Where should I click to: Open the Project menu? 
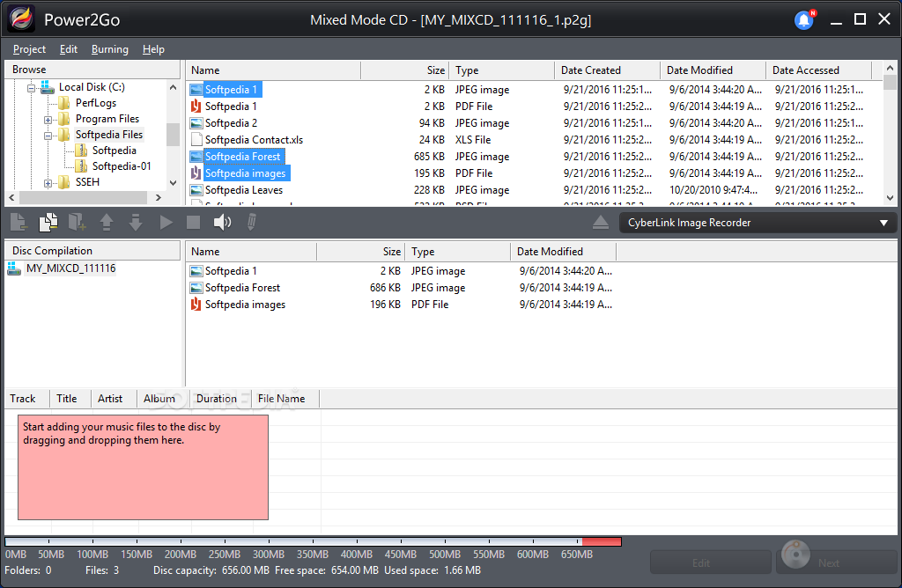pos(29,49)
